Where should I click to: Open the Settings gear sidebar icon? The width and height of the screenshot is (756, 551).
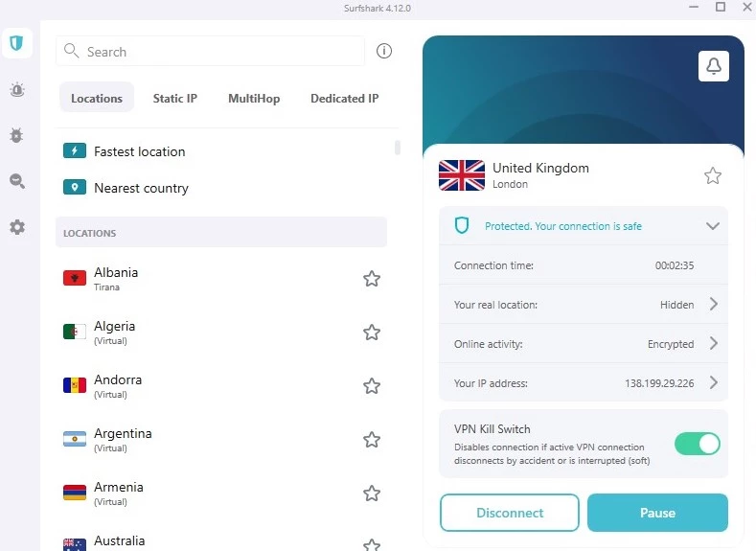(16, 227)
